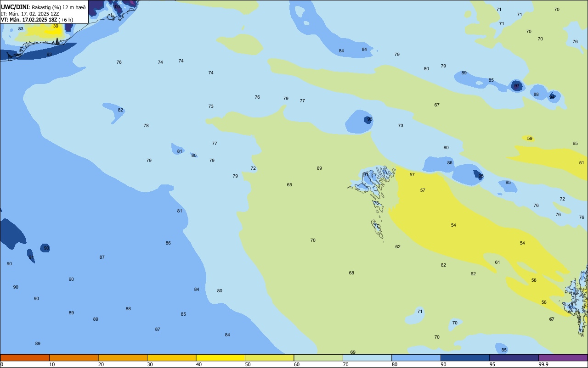Click the bright yellow 40–50 legend swatch

tap(220, 357)
